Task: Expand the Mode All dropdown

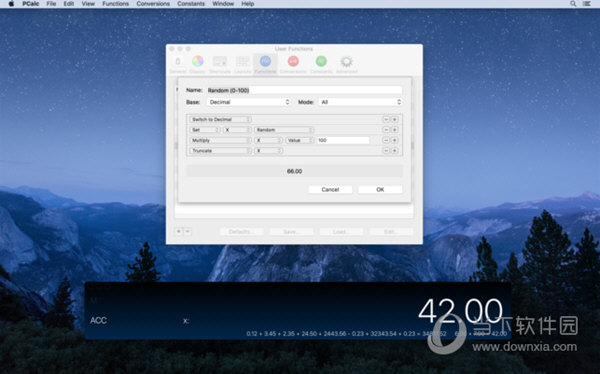Action: (360, 102)
